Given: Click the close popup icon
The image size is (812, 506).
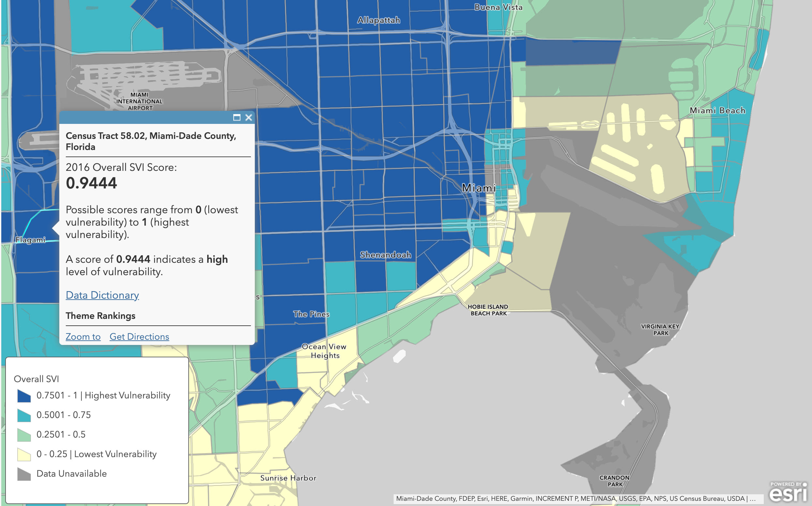Looking at the screenshot, I should (x=248, y=117).
